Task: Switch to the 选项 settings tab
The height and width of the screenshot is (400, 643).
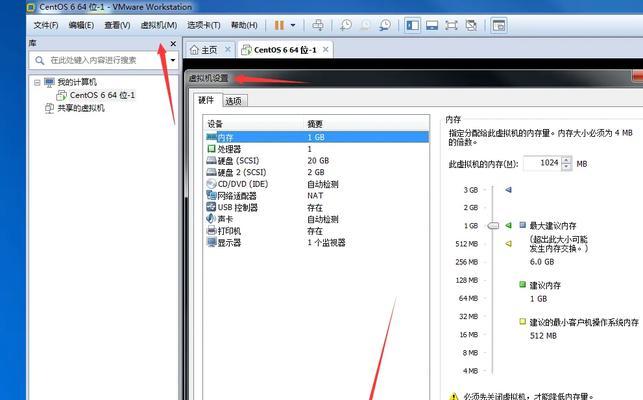Action: point(234,101)
